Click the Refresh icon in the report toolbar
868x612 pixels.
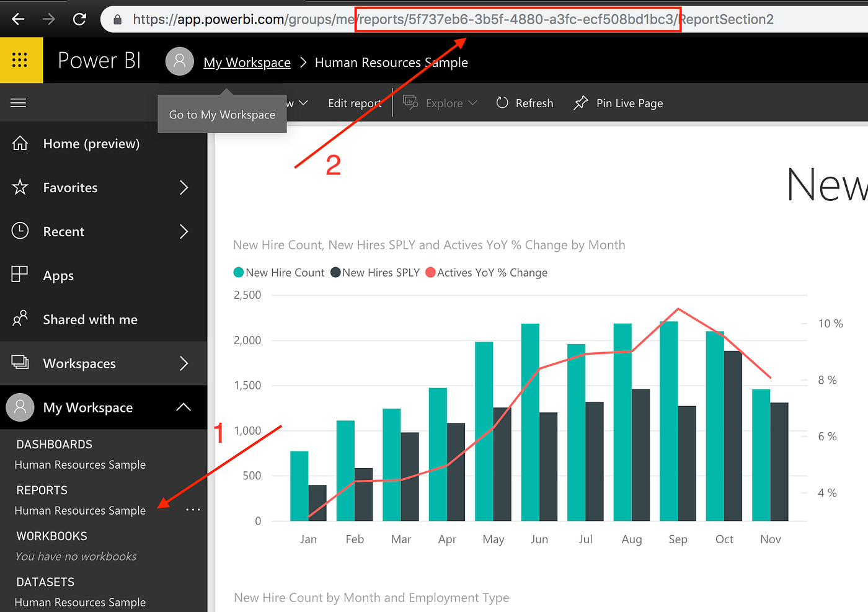(502, 103)
